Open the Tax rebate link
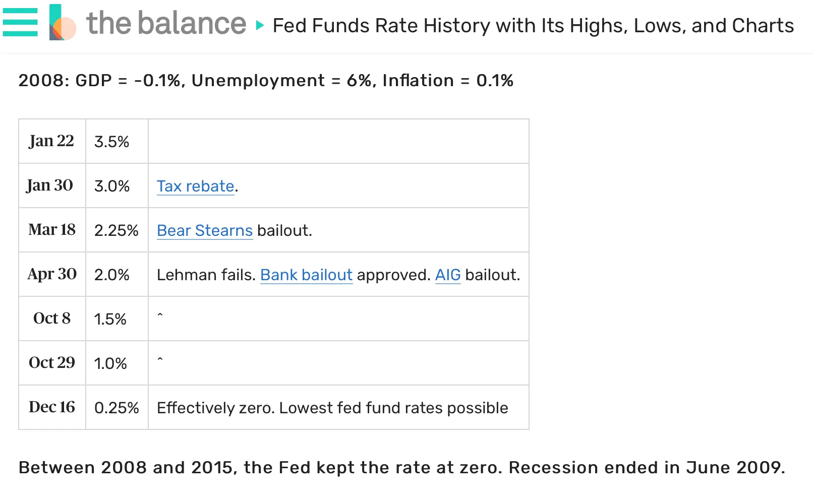Image resolution: width=814 pixels, height=504 pixels. pyautogui.click(x=195, y=186)
